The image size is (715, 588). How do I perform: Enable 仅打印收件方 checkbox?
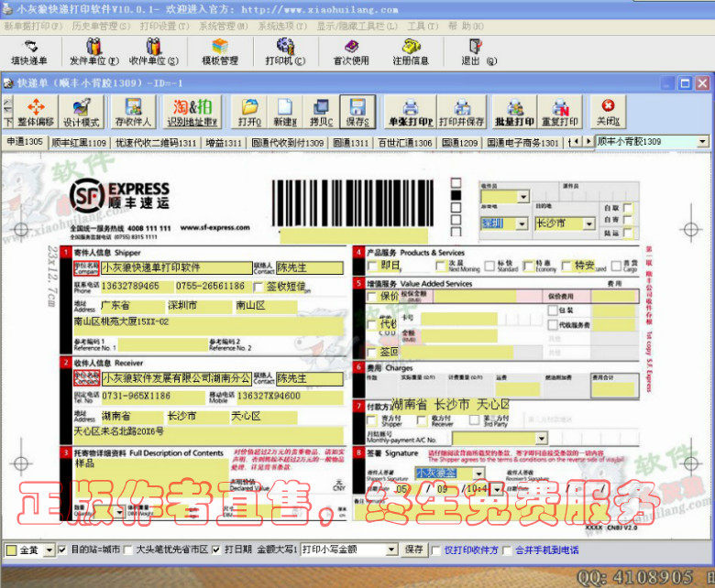tap(436, 550)
